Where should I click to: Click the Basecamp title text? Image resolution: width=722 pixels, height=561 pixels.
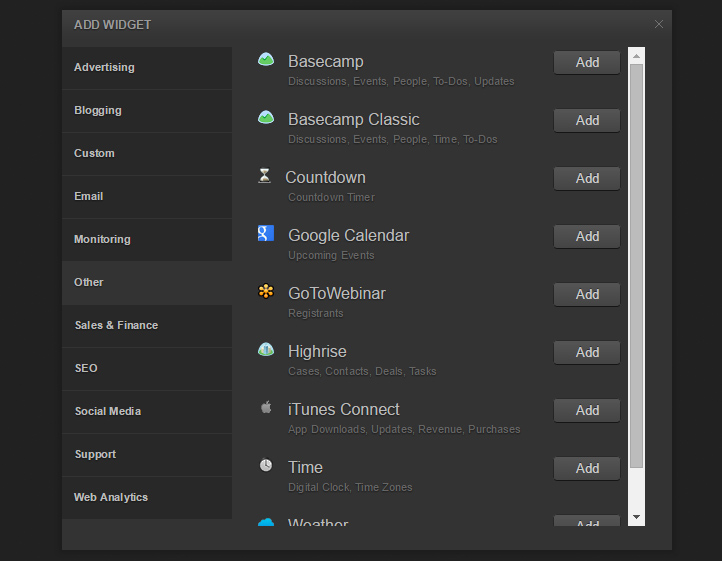coord(326,61)
